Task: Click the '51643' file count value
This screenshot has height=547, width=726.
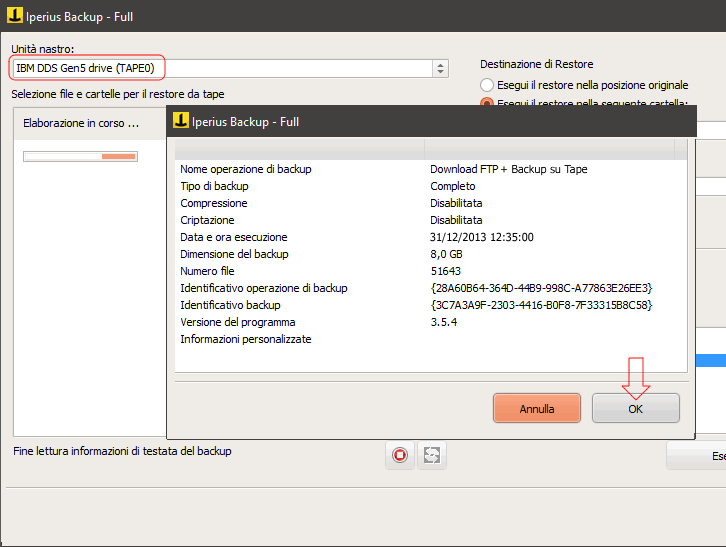Action: tap(445, 271)
